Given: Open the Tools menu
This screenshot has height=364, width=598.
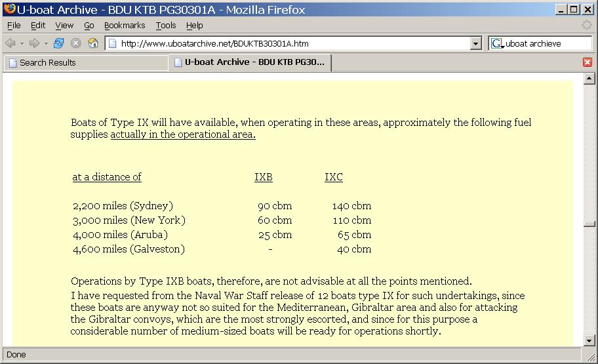Looking at the screenshot, I should click(x=165, y=26).
